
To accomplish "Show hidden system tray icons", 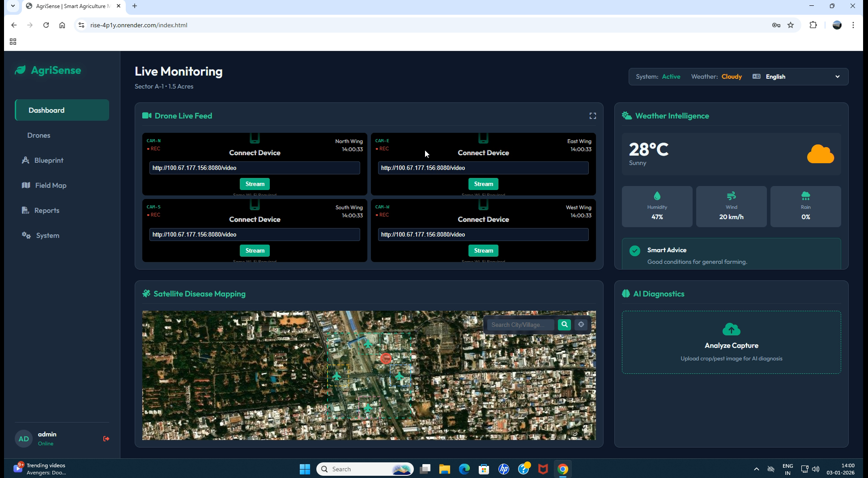I will [x=756, y=469].
